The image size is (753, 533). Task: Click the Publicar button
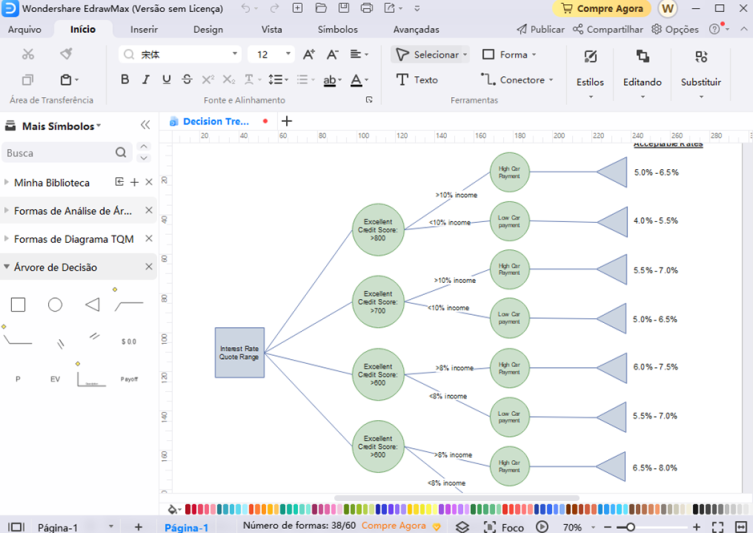tap(540, 30)
